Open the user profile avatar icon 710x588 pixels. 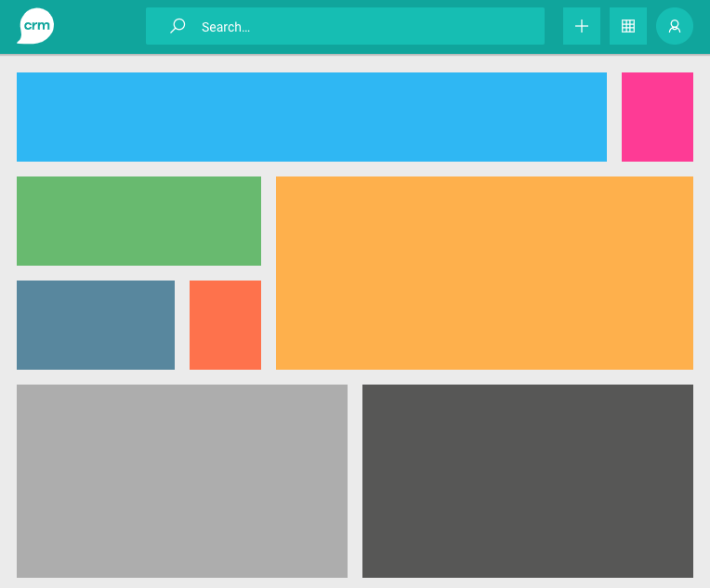[x=675, y=26]
